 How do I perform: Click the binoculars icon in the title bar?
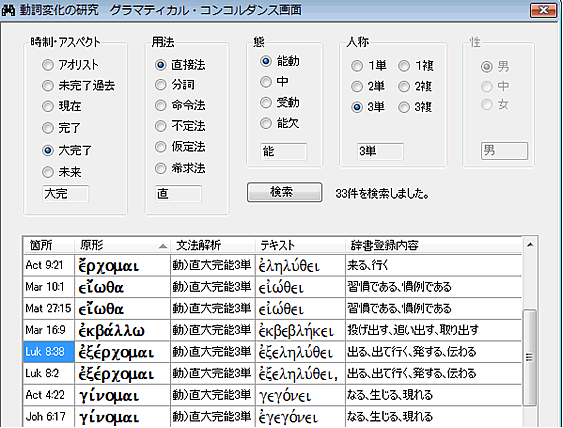click(x=8, y=10)
